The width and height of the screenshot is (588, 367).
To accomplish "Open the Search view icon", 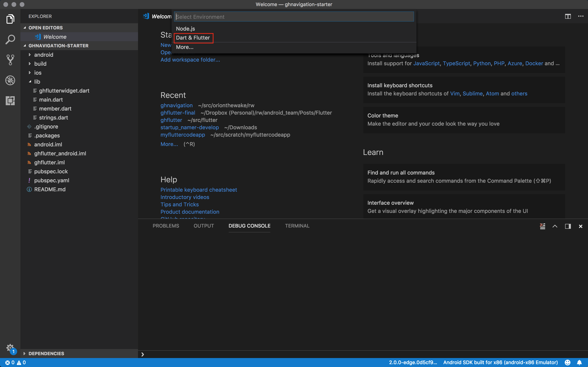I will click(10, 39).
